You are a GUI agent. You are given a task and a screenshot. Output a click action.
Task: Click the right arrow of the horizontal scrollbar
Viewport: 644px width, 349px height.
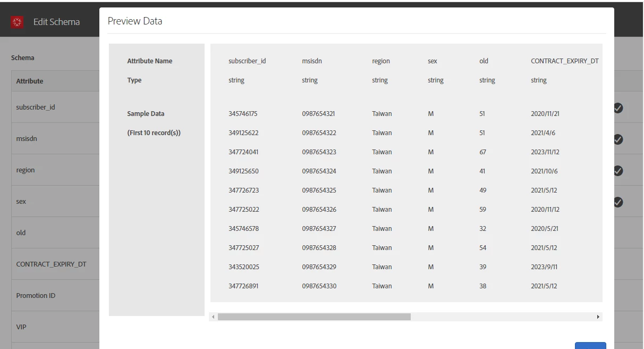(x=598, y=317)
